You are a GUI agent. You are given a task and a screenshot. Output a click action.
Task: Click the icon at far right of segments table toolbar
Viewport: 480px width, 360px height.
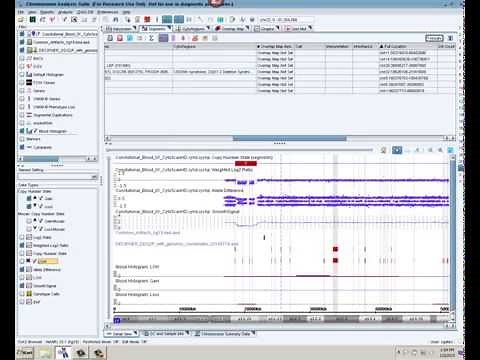(x=450, y=38)
